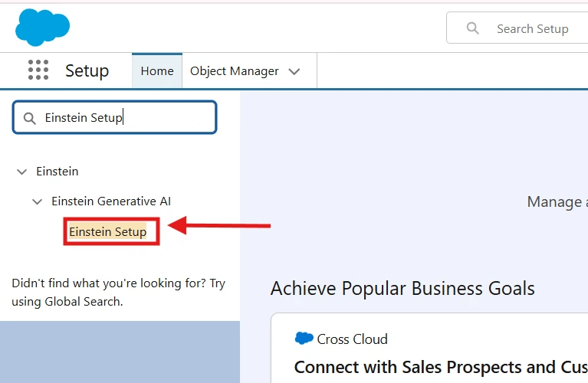588x383 pixels.
Task: Click the Salesforce cloud logo
Action: [42, 28]
